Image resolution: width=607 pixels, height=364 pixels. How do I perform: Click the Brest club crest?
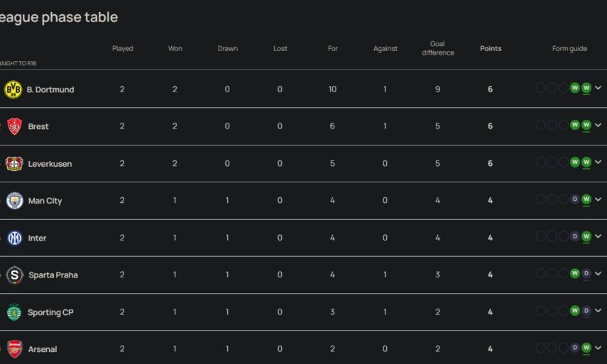point(13,126)
